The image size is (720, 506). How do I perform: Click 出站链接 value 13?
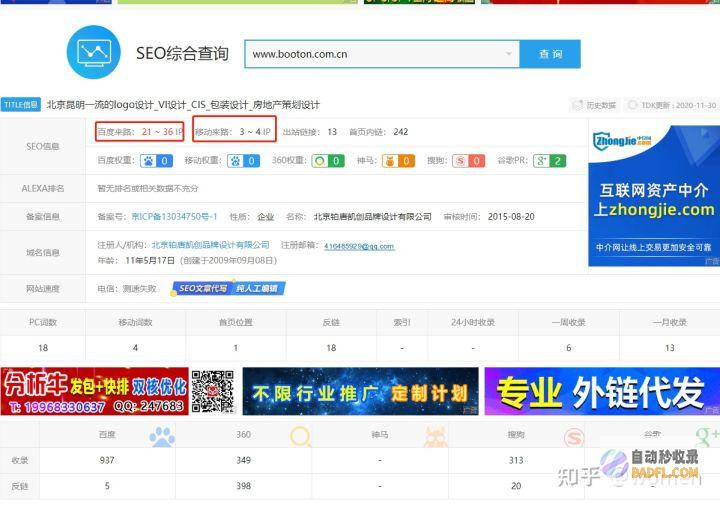pos(332,132)
